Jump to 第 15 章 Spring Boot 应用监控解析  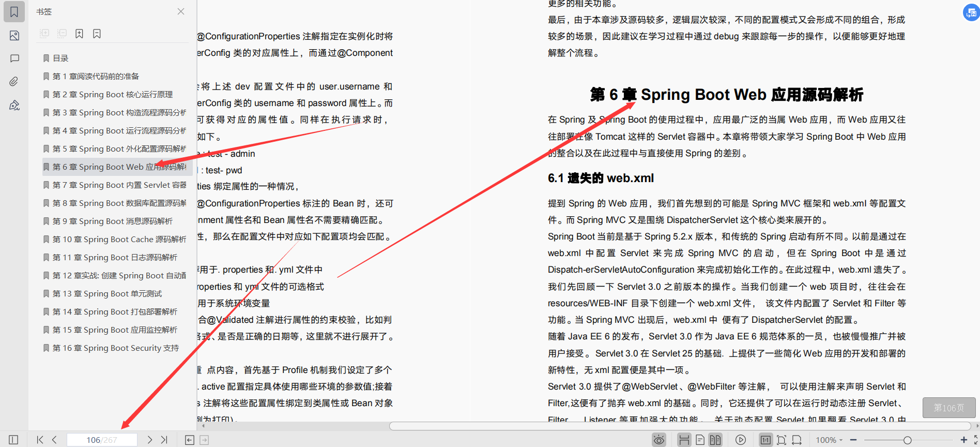[x=115, y=330]
